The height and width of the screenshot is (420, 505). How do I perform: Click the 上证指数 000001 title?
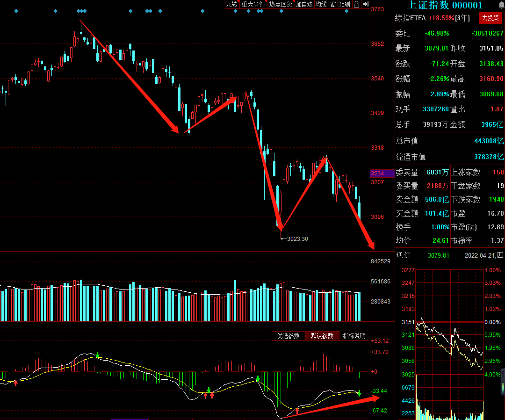coord(445,5)
